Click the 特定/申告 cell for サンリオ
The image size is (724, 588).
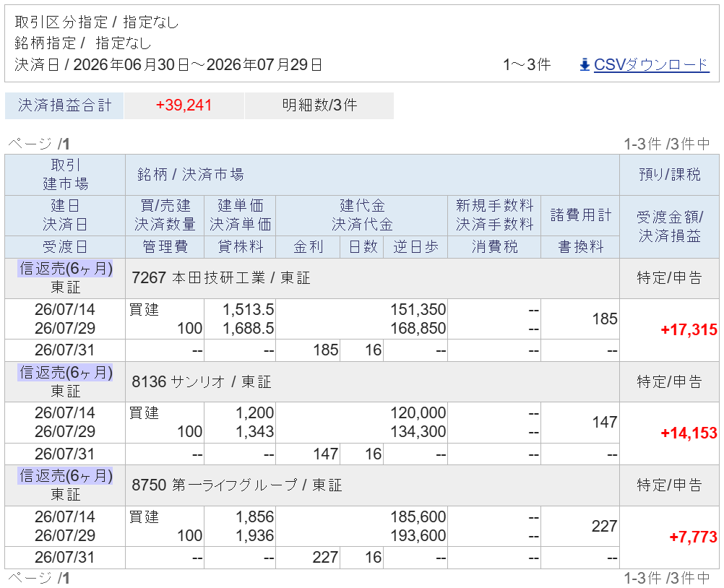click(670, 381)
